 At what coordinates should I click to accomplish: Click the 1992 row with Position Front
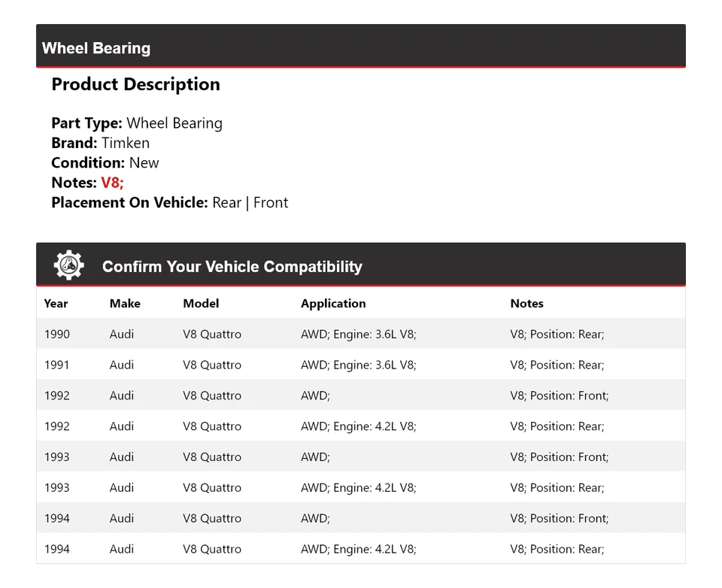pos(360,396)
